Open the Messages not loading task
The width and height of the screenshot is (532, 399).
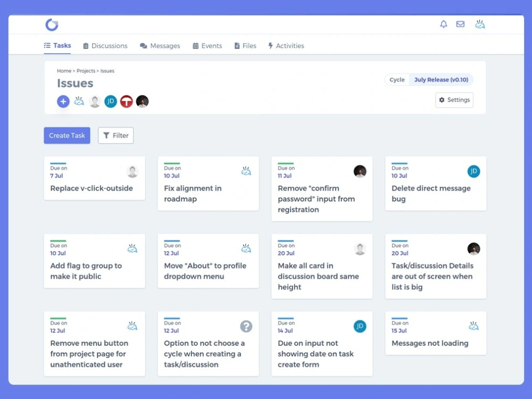coord(430,343)
